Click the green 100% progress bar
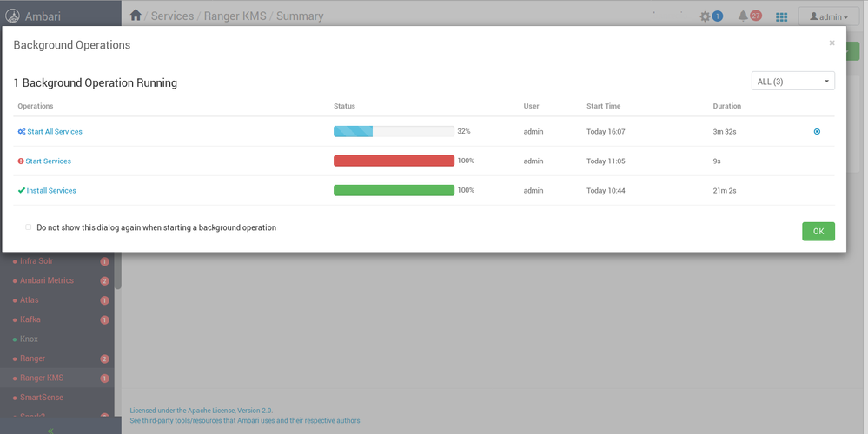 click(x=394, y=190)
